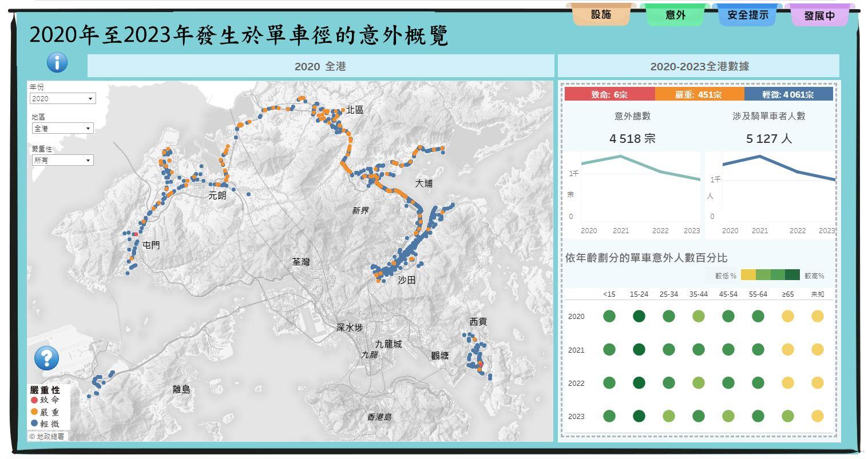
Task: Click the blue info icon
Action: coord(57,62)
